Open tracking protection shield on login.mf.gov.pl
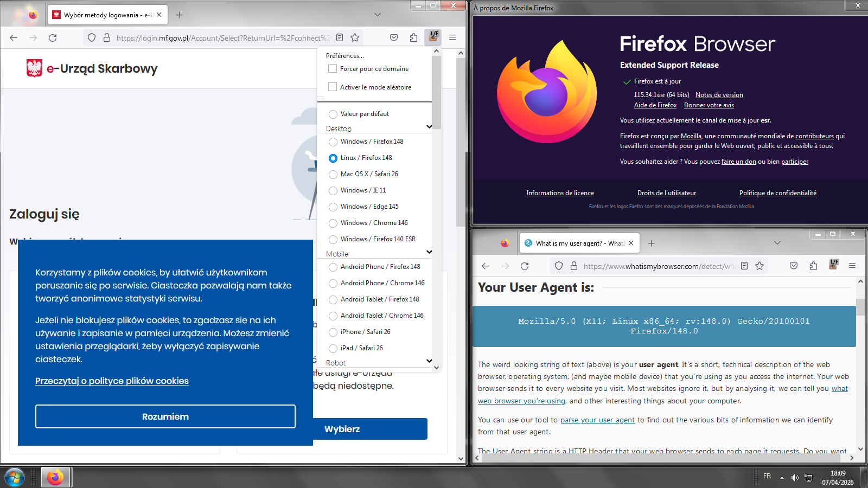This screenshot has height=488, width=868. [x=92, y=38]
